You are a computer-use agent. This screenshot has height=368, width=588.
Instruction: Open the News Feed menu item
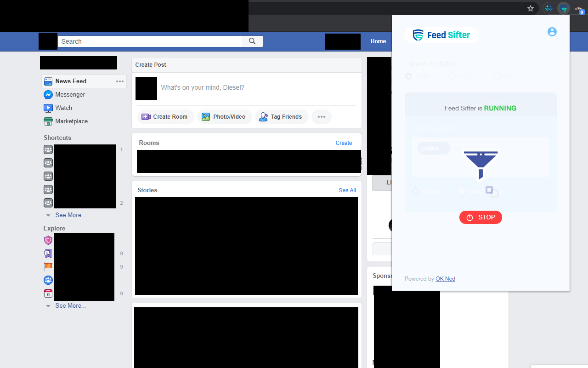click(84, 81)
